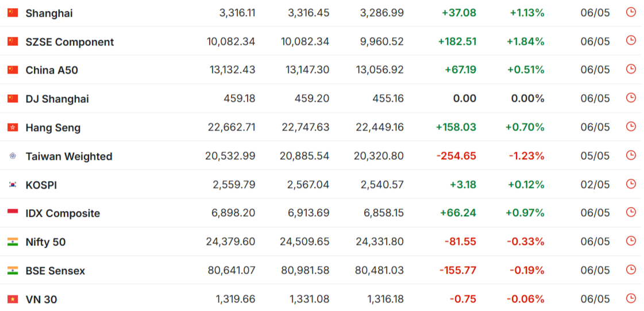The width and height of the screenshot is (644, 311).
Task: Click the Hong Kong flag beside Hang Seng
Action: pos(13,128)
